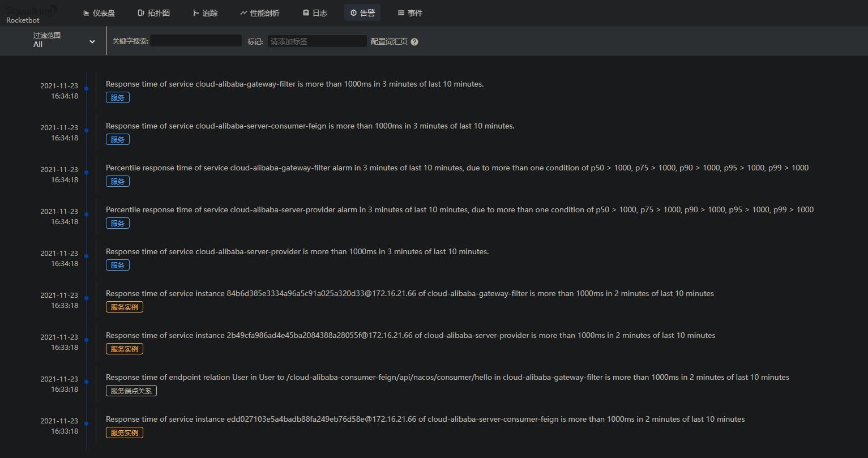Select instance alarm text 2b49cfa986ad4e45ba2084388a28055f
This screenshot has height=458, width=868.
(411, 335)
